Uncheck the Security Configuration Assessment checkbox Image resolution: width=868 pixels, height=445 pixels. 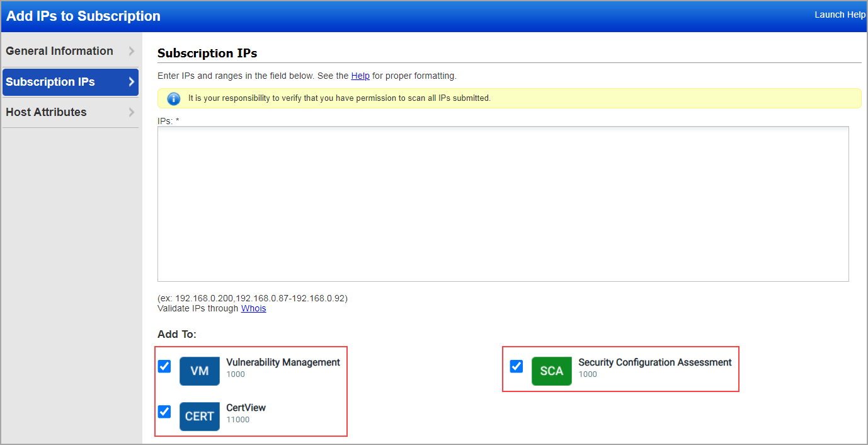pos(517,366)
